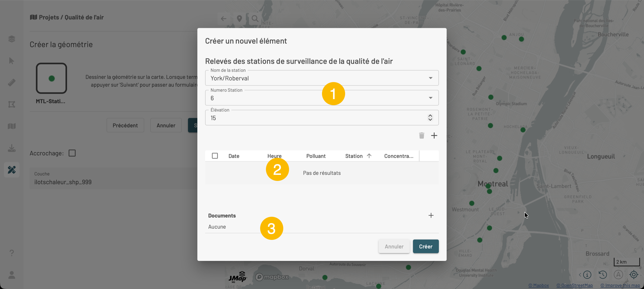Add a new table row with plus
The image size is (644, 289).
[x=434, y=136]
